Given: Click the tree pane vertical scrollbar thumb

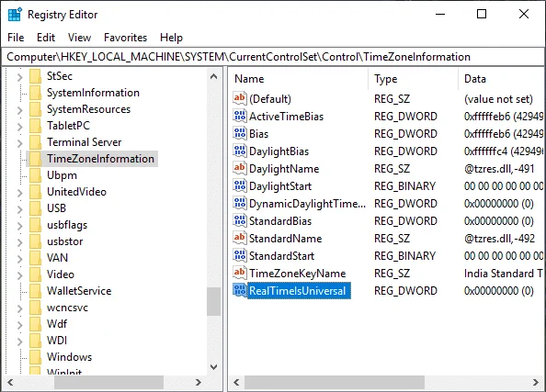Looking at the screenshot, I should (214, 301).
